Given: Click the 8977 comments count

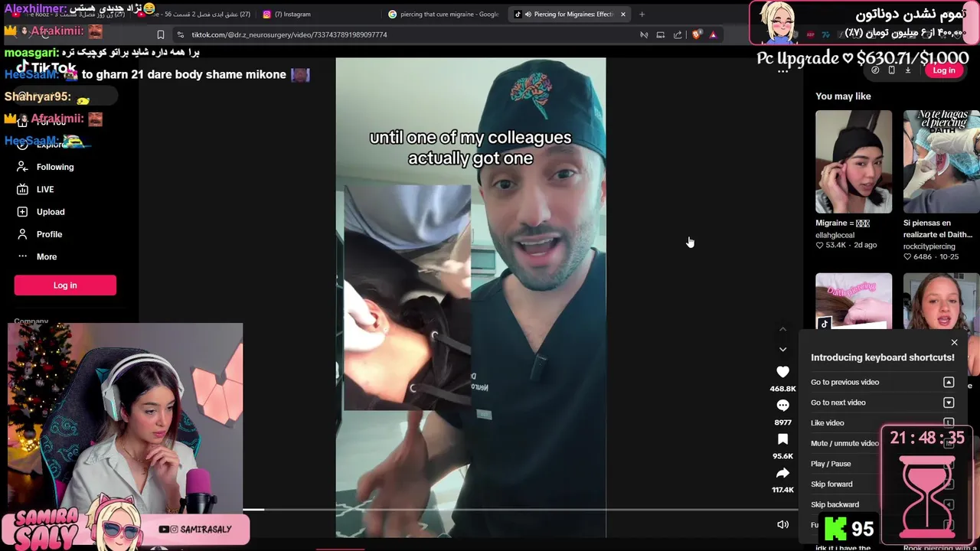Looking at the screenshot, I should pos(782,422).
